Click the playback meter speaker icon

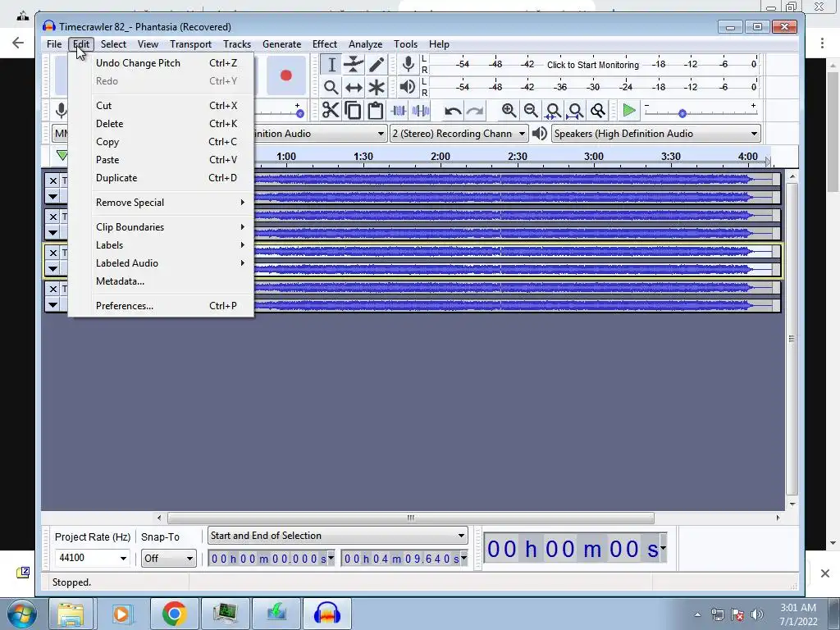[x=408, y=87]
